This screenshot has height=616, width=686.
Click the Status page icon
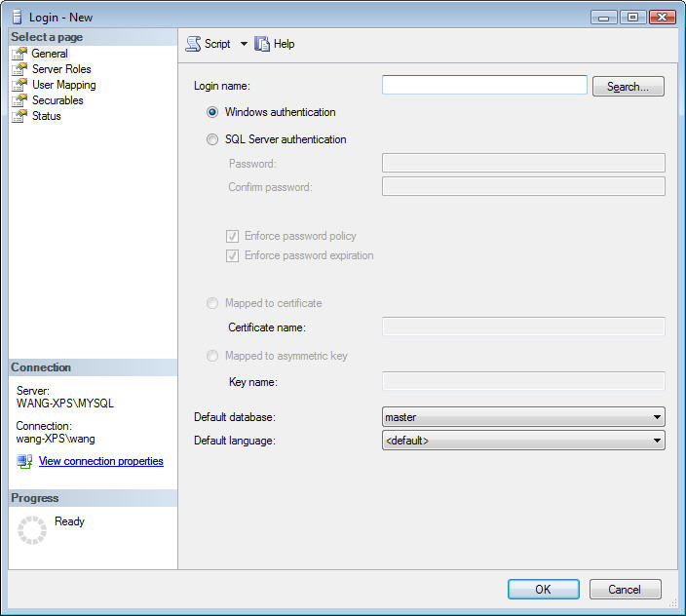(19, 116)
